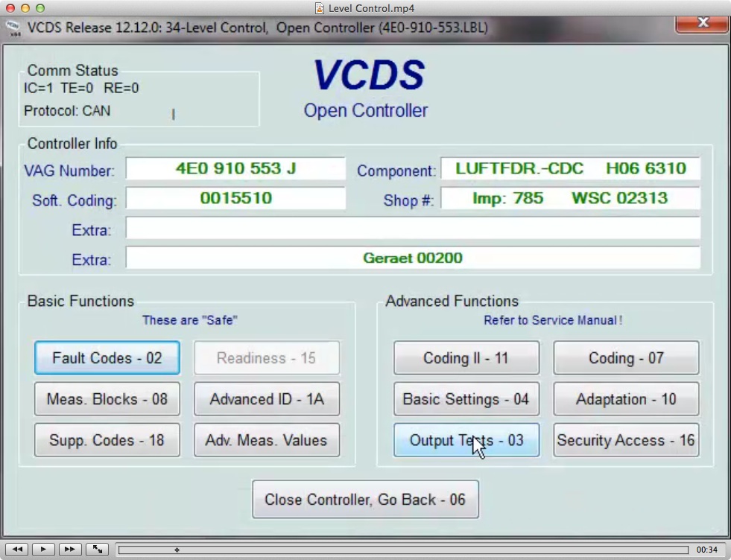Open Coding II - 11
The height and width of the screenshot is (560, 731).
point(466,357)
